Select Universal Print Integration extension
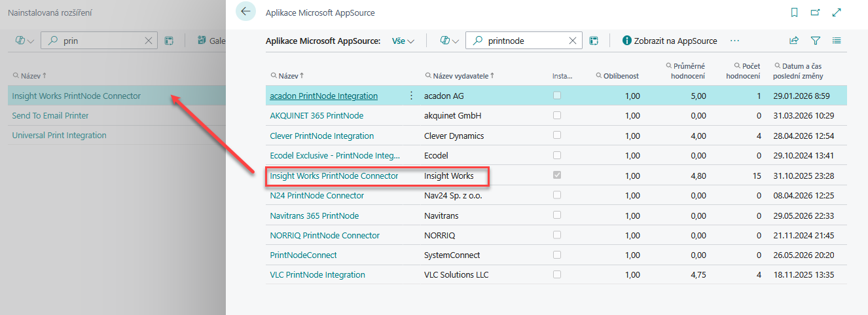The image size is (868, 315). [x=59, y=135]
